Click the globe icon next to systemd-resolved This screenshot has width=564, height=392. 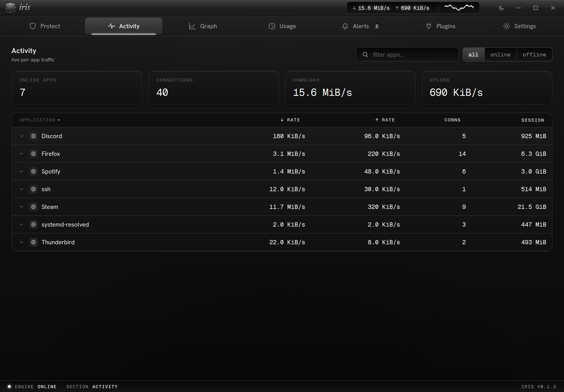pos(33,224)
